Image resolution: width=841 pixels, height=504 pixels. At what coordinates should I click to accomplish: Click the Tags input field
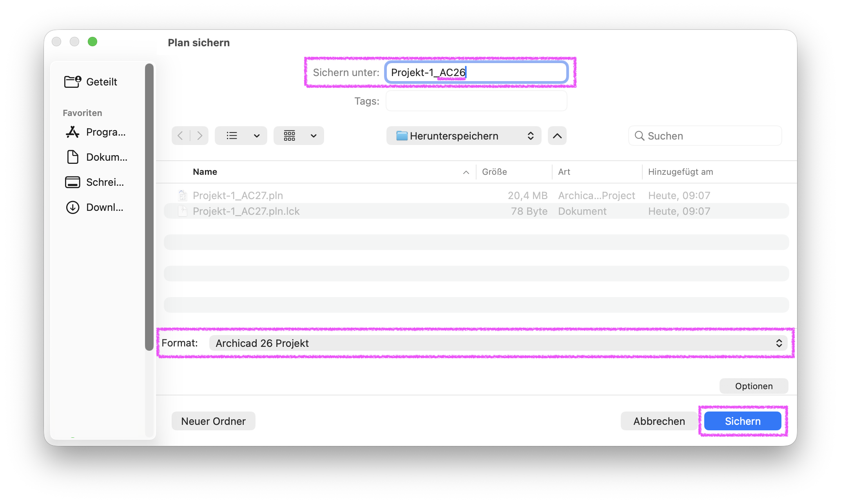pyautogui.click(x=476, y=101)
